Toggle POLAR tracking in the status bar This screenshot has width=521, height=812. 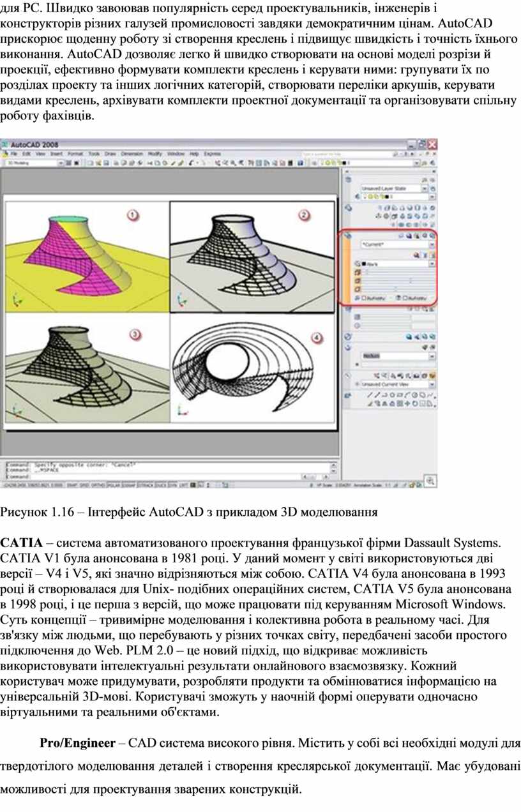(112, 485)
